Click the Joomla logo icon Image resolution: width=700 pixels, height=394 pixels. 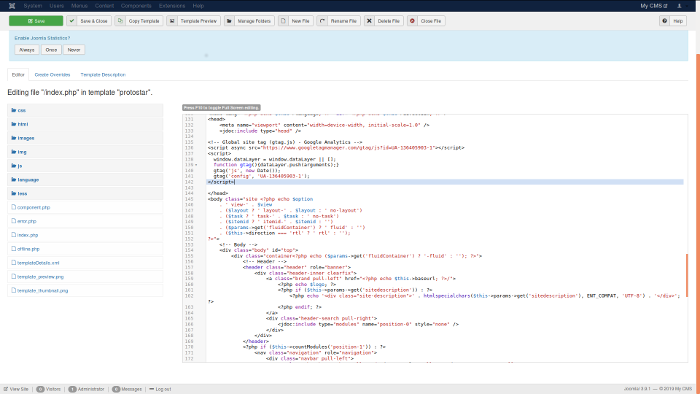(x=12, y=6)
